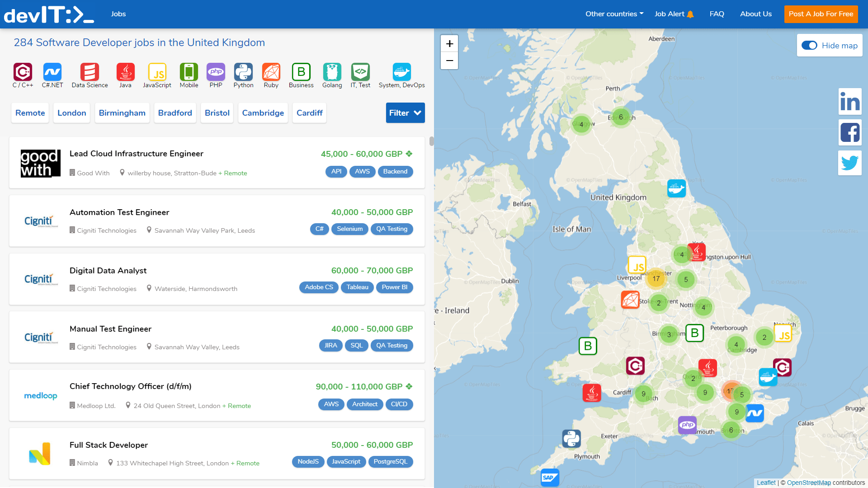Filter jobs by Cambridge location

pyautogui.click(x=263, y=113)
